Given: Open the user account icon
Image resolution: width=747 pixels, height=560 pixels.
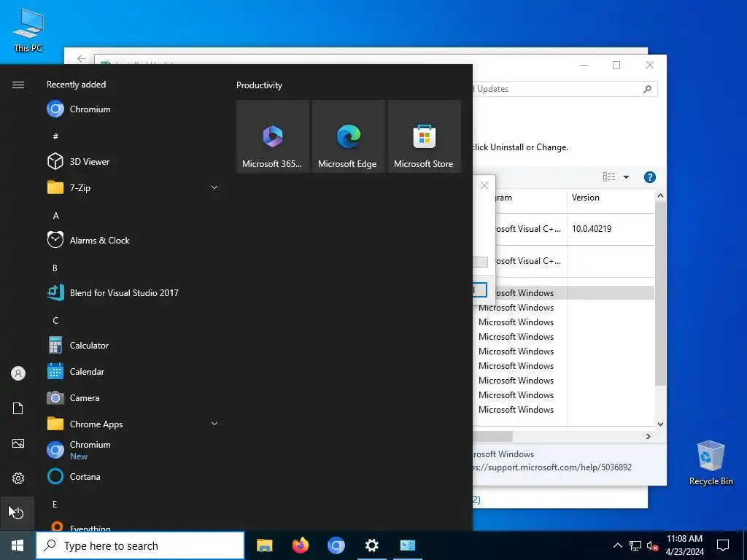Looking at the screenshot, I should 18,373.
